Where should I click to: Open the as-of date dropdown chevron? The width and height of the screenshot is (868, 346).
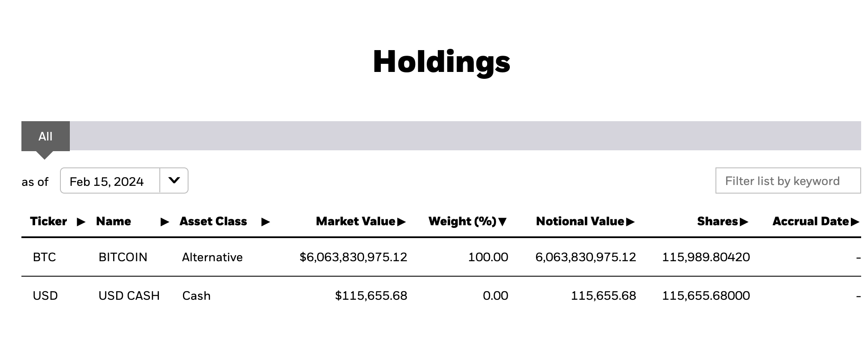tap(174, 181)
